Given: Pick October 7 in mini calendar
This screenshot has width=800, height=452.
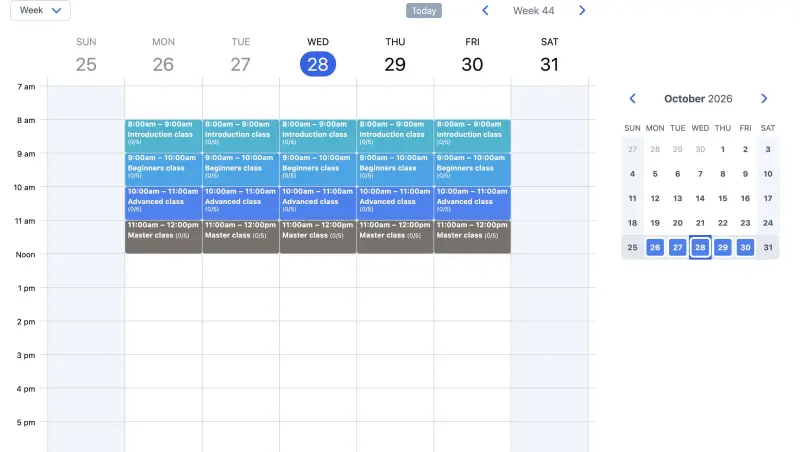Looking at the screenshot, I should (700, 174).
